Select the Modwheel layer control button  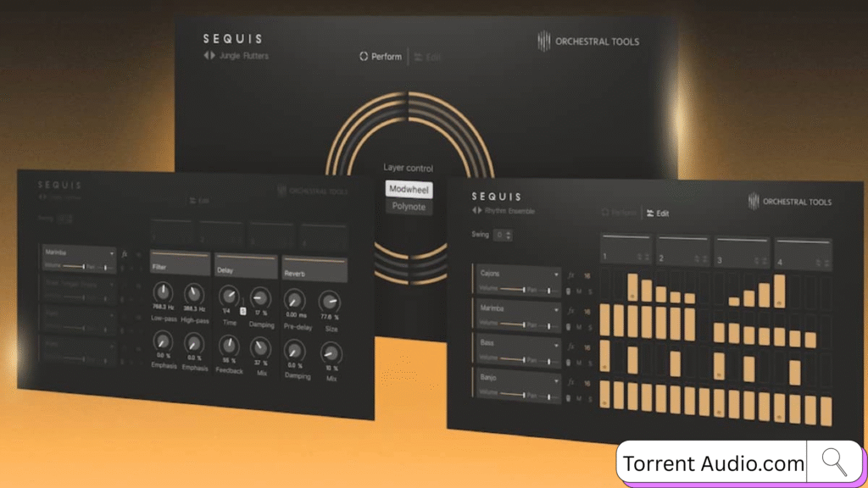pyautogui.click(x=408, y=189)
